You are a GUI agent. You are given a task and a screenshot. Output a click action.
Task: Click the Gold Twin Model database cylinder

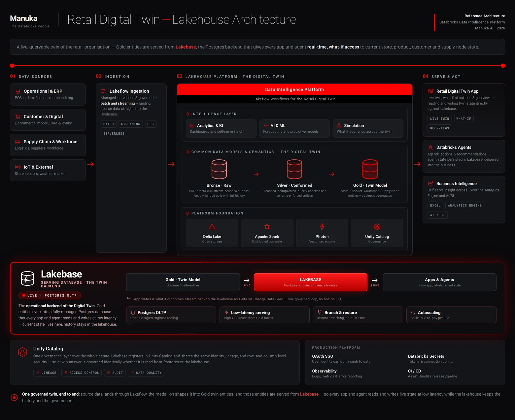(370, 169)
